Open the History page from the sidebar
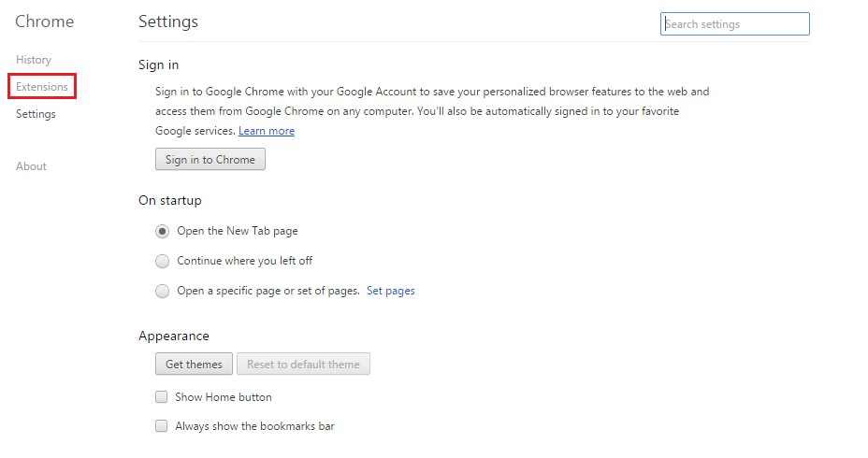 (x=34, y=60)
